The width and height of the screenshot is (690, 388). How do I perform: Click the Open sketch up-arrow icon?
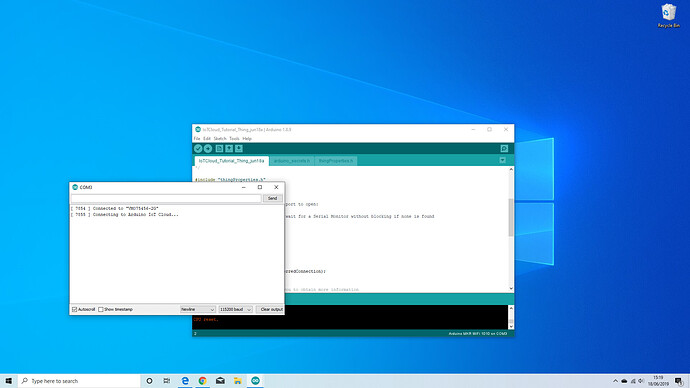(229, 149)
